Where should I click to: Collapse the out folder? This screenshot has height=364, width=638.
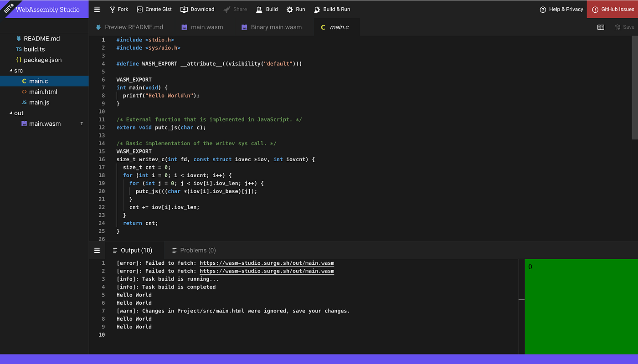point(11,113)
